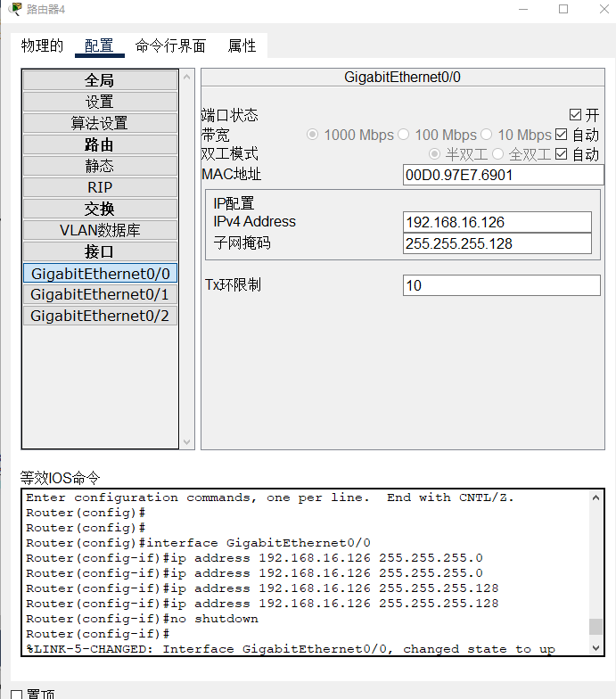Select 半双工 duplex radio
616x699 pixels.
point(434,154)
